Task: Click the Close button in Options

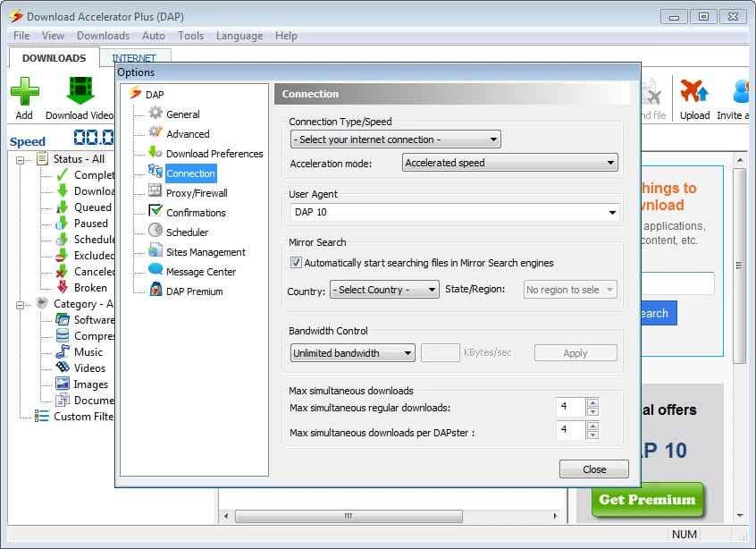Action: pyautogui.click(x=593, y=469)
